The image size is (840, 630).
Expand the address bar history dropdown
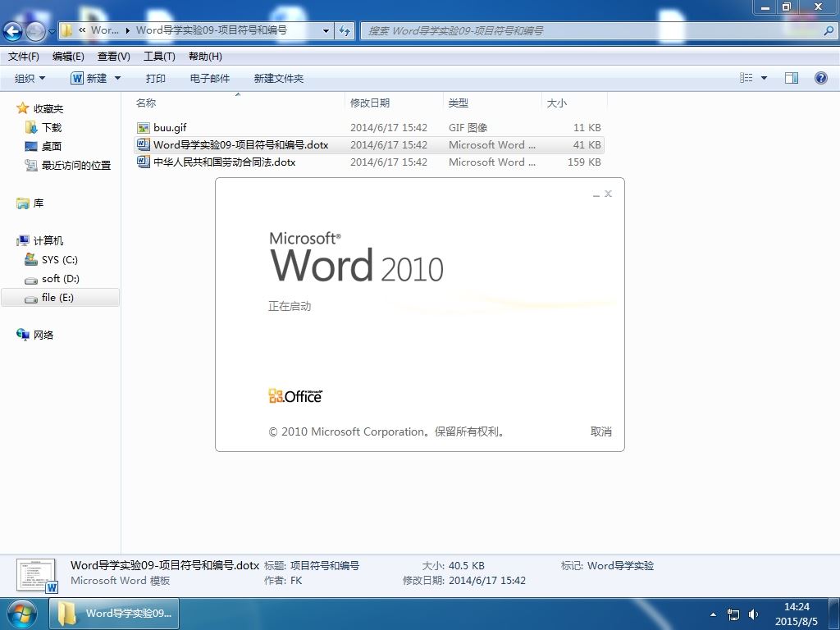pyautogui.click(x=326, y=31)
